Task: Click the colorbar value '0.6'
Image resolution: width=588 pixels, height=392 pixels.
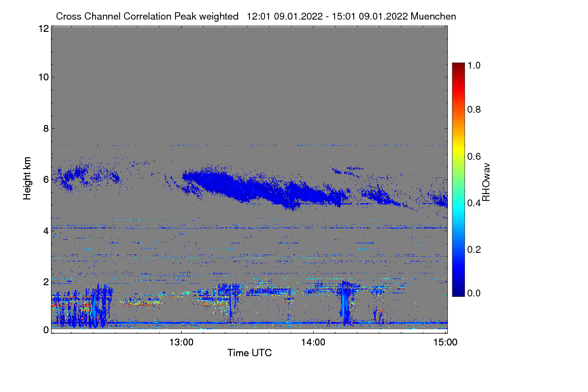Action: coord(474,156)
